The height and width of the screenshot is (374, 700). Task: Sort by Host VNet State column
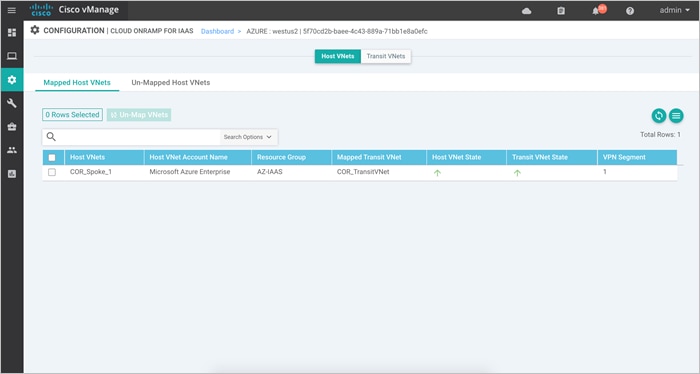coord(467,158)
